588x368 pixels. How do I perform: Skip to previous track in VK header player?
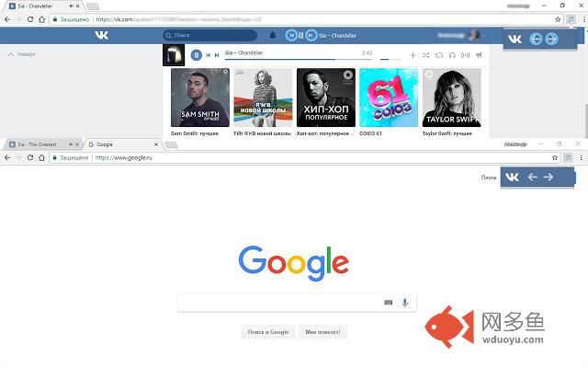(x=291, y=35)
